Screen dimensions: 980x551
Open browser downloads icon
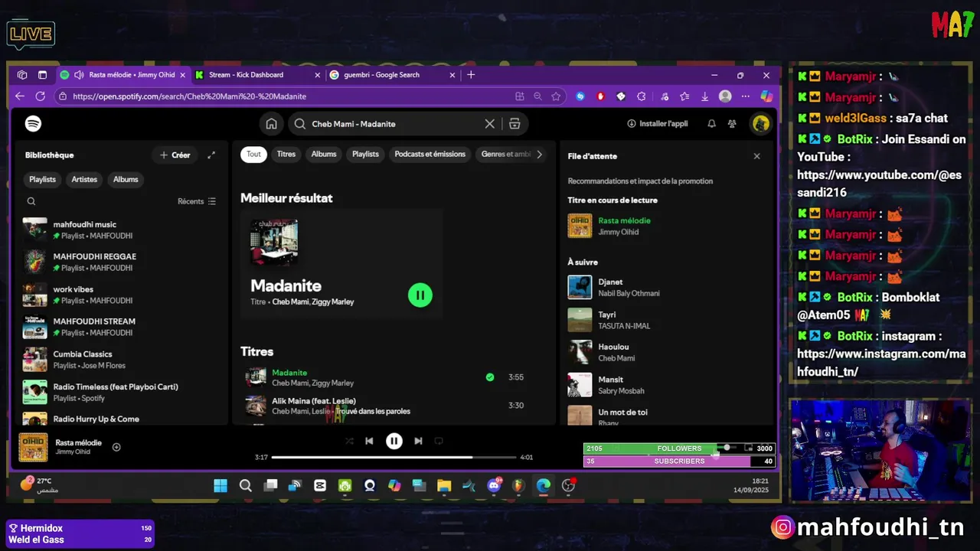(x=704, y=96)
